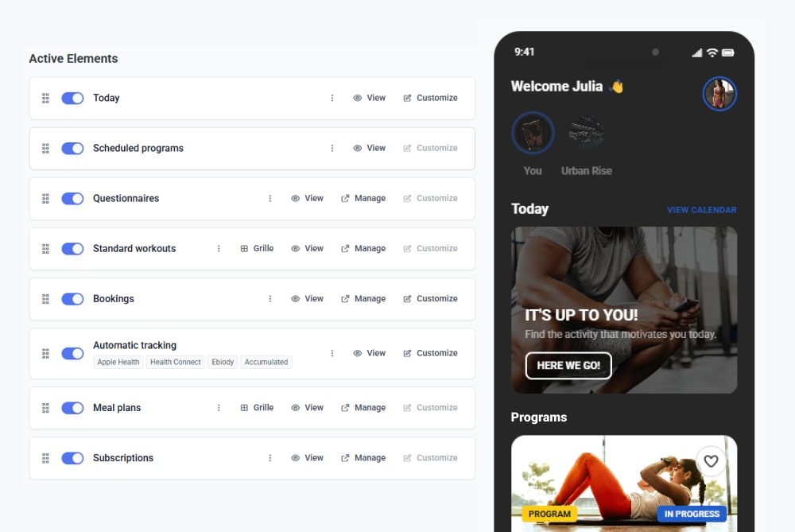Grab the drag handle for Today row
795x532 pixels.
45,99
